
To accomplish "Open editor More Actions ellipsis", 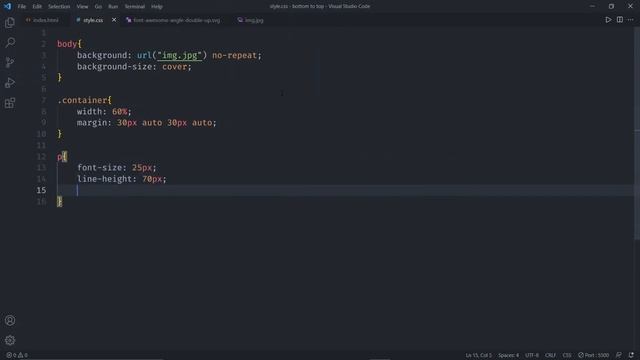I will tap(631, 20).
